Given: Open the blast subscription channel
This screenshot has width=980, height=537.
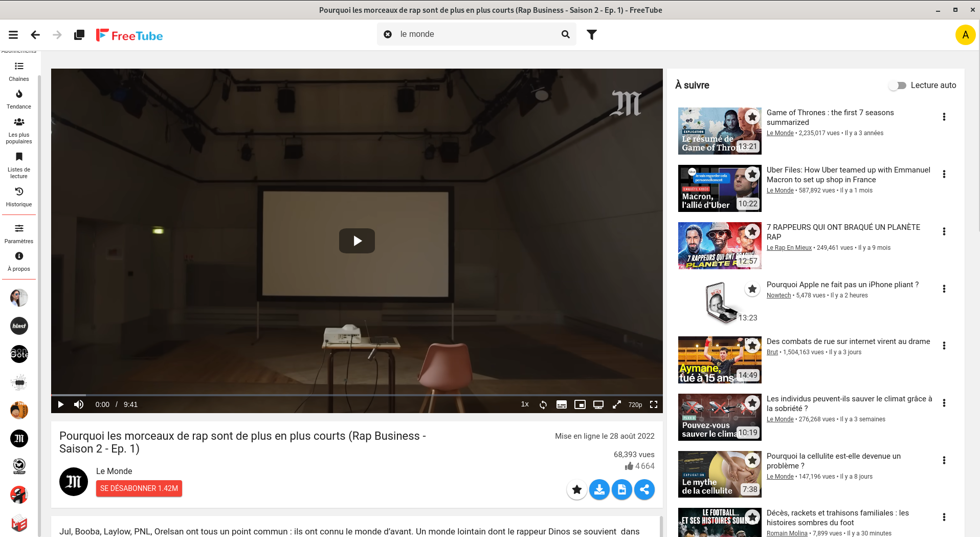Looking at the screenshot, I should [19, 326].
